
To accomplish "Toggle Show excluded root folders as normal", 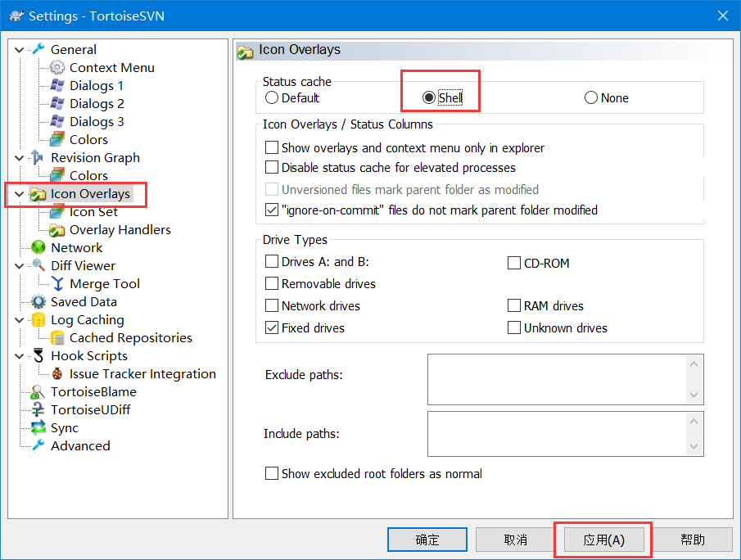I will (x=272, y=473).
